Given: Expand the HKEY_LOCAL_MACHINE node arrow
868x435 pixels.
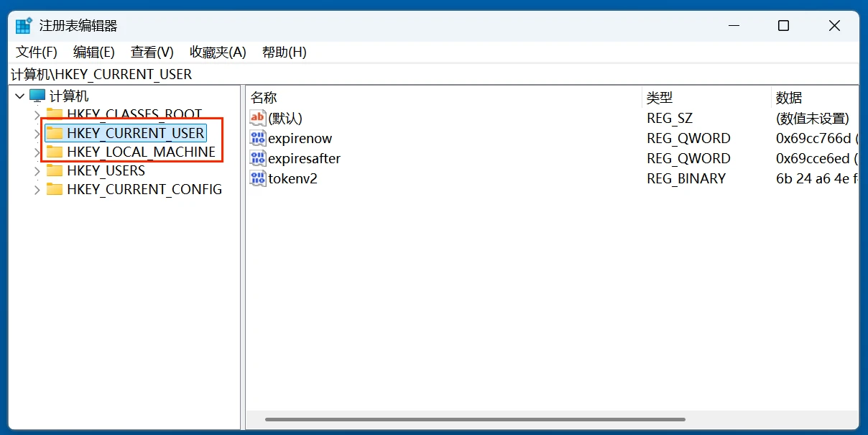Looking at the screenshot, I should point(37,152).
